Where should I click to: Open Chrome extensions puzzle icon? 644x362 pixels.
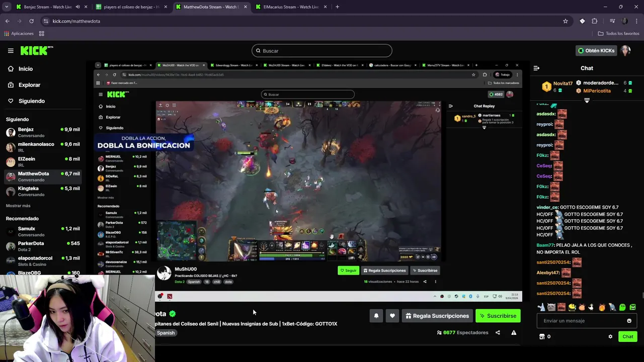[595, 21]
